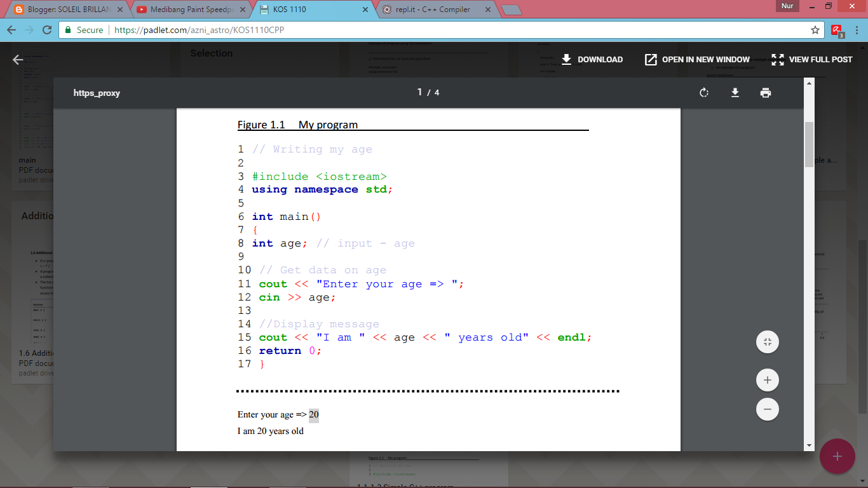Click VIEW FULL POST
The height and width of the screenshot is (488, 868).
click(x=811, y=59)
